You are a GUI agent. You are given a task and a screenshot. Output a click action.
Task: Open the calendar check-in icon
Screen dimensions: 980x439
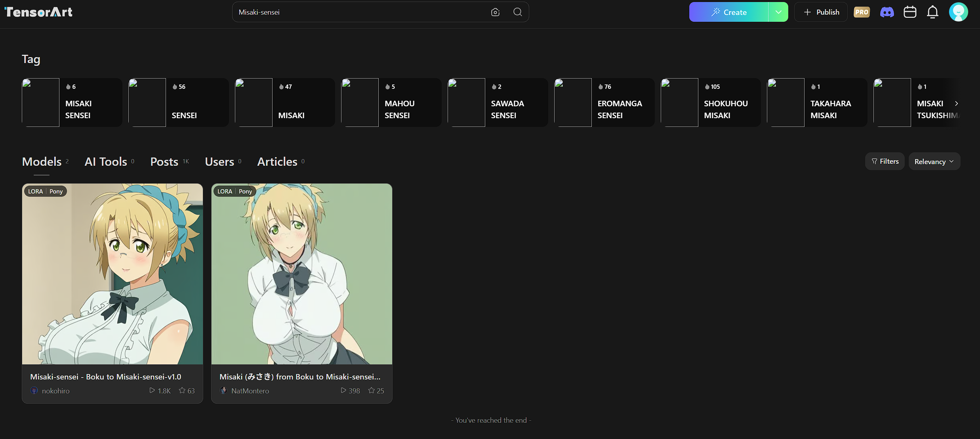(910, 12)
